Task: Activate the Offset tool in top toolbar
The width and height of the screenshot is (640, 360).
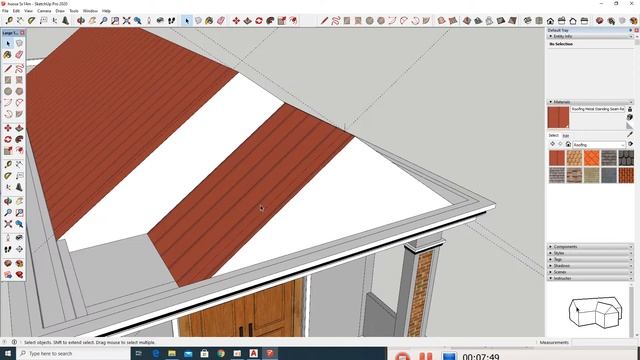Action: pyautogui.click(x=293, y=20)
